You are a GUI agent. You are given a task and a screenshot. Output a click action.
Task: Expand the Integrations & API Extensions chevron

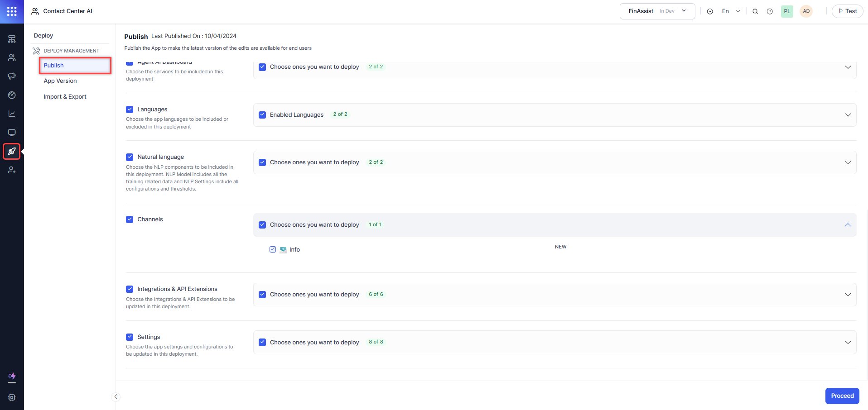848,295
